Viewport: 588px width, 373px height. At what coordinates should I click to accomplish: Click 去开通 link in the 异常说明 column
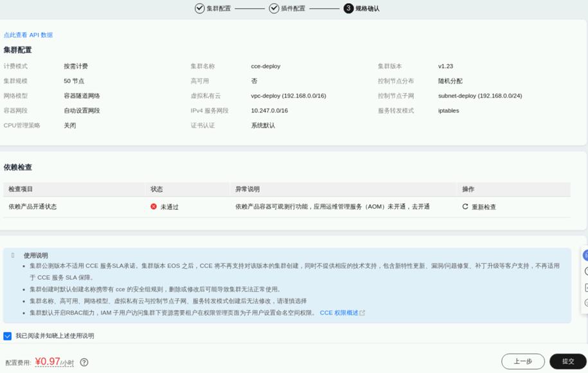[421, 207]
